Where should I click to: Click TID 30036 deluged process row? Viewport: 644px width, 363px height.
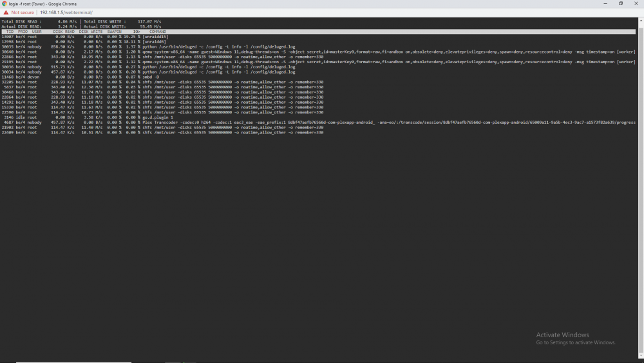148,67
